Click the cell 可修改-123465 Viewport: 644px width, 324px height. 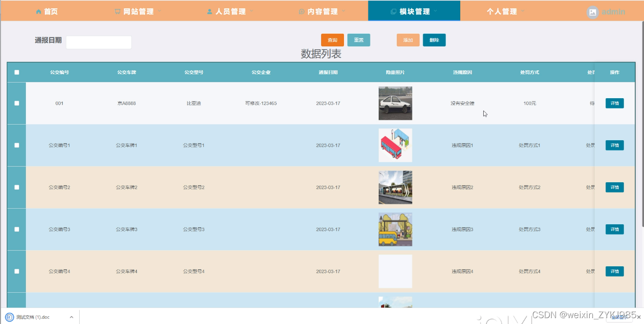(x=261, y=103)
